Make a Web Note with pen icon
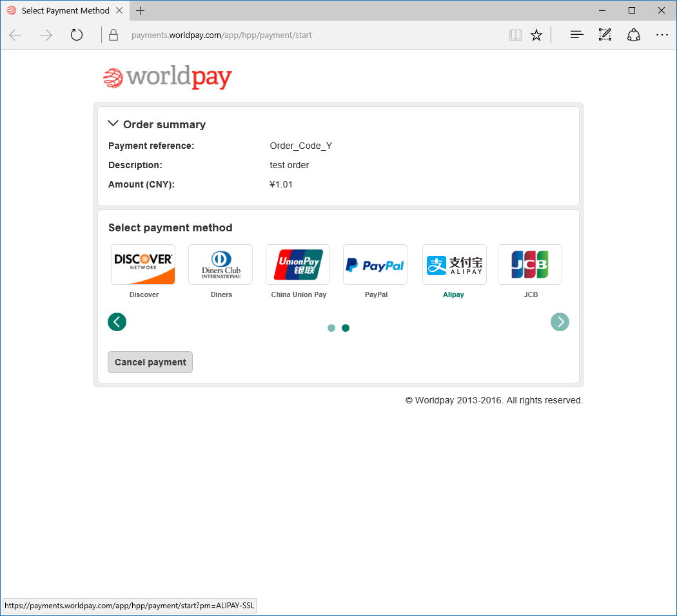 click(605, 35)
